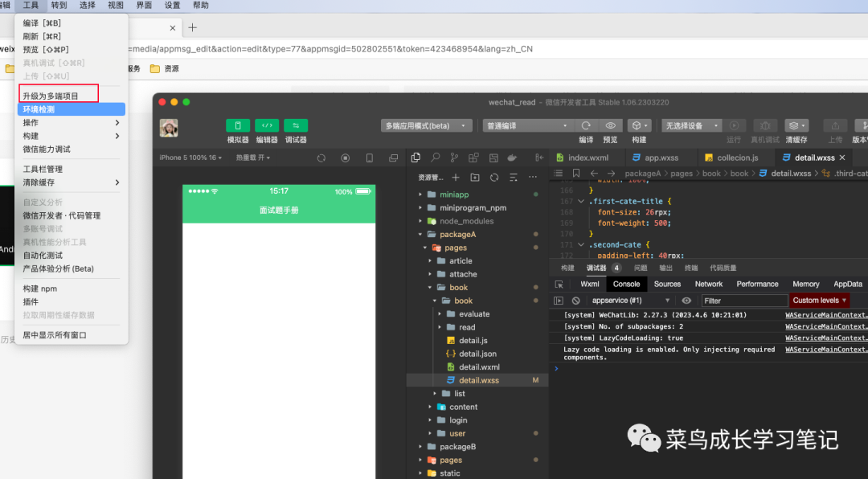
Task: Open detail.wxml in the file tree
Action: pos(477,367)
